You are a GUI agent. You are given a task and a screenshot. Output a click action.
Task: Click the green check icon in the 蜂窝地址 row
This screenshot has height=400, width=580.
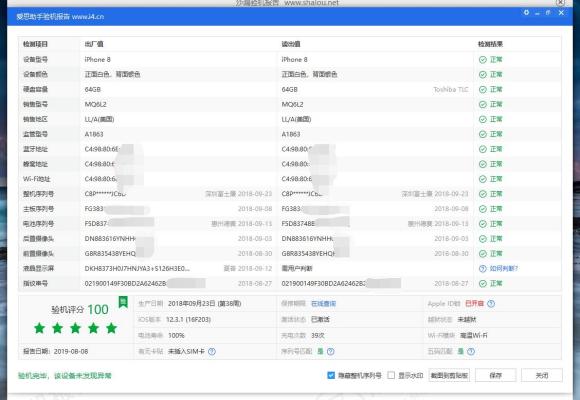point(483,164)
